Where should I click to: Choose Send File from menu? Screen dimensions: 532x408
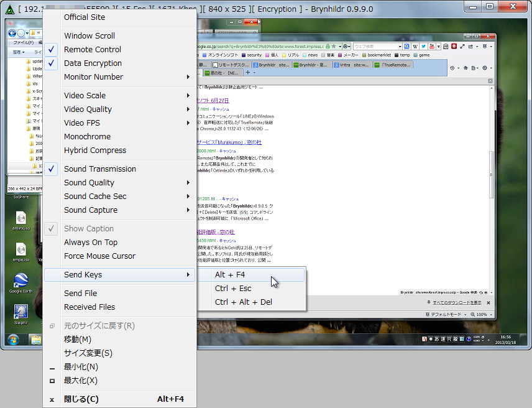(x=119, y=293)
